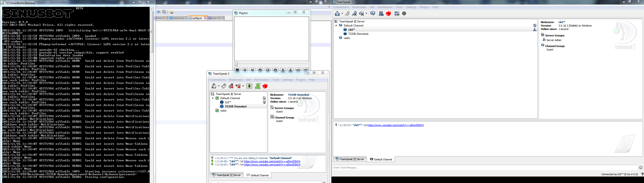This screenshot has width=644, height=183.
Task: Open the green user-with-wrench icon in Demobot TeamSpeak
Action: (x=258, y=86)
